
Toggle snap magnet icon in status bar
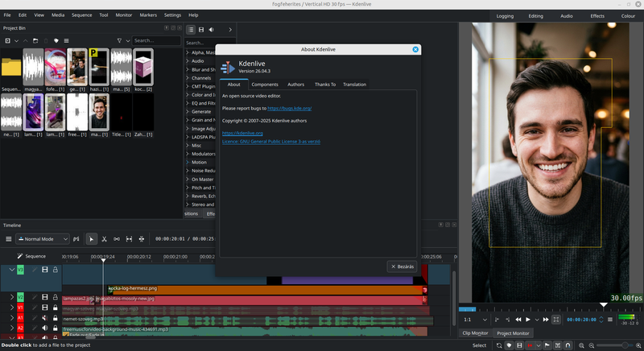pos(568,345)
